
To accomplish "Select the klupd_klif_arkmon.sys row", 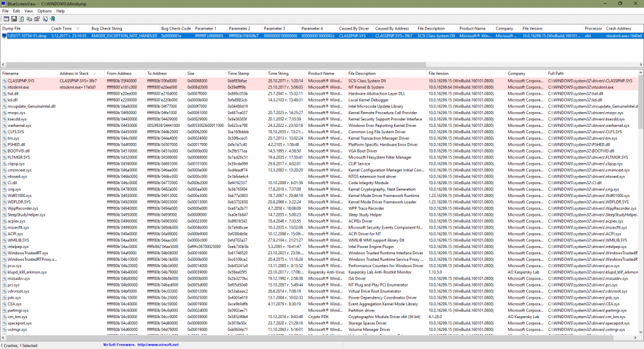I will [319, 272].
